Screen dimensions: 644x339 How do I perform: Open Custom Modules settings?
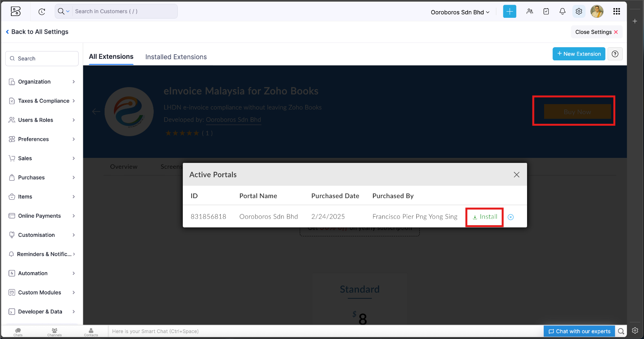coord(42,293)
